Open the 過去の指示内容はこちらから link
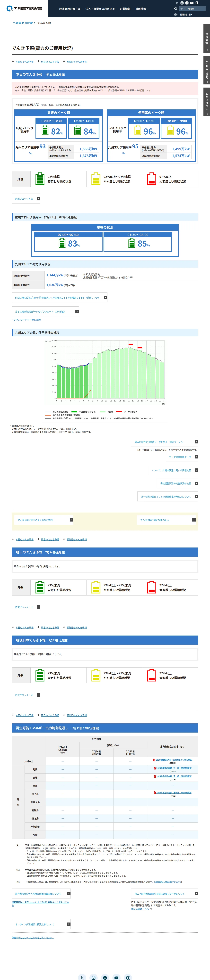This screenshot has height=980, width=210. pos(168,882)
